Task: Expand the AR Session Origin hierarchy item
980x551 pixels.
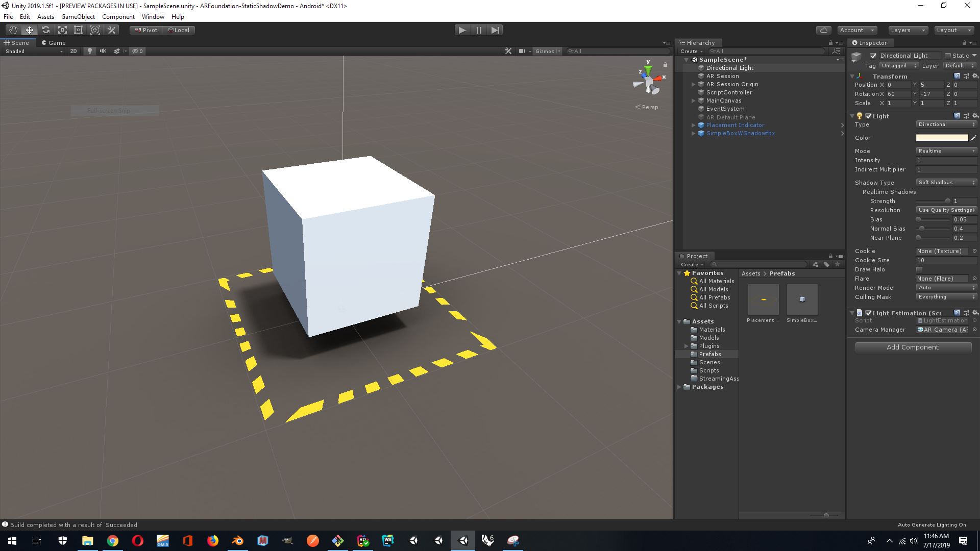Action: 693,84
